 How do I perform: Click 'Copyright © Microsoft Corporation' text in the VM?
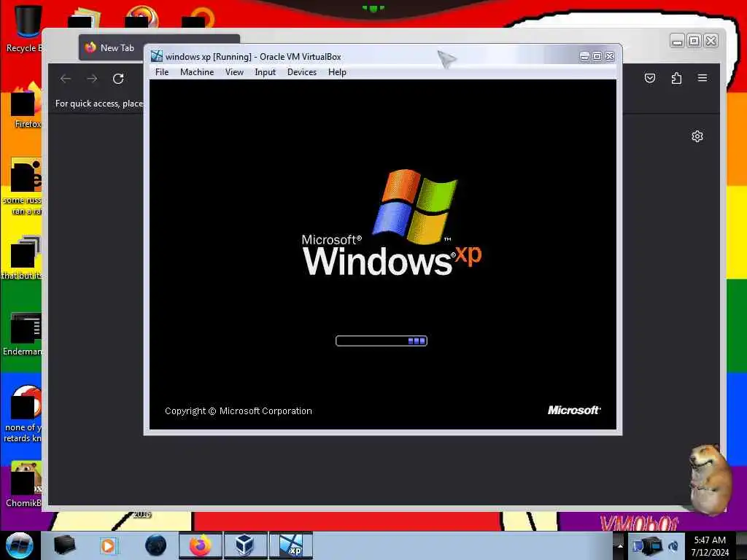coord(239,411)
